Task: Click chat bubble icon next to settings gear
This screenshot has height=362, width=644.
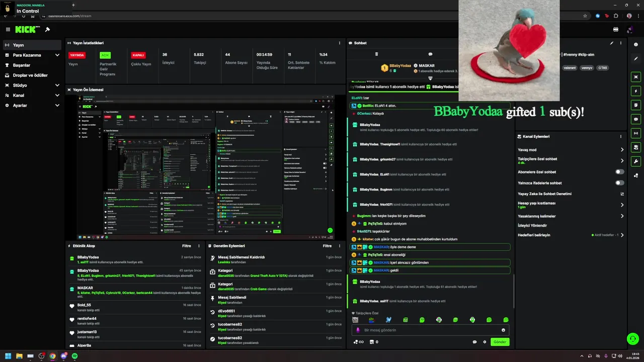Action: 474,342
